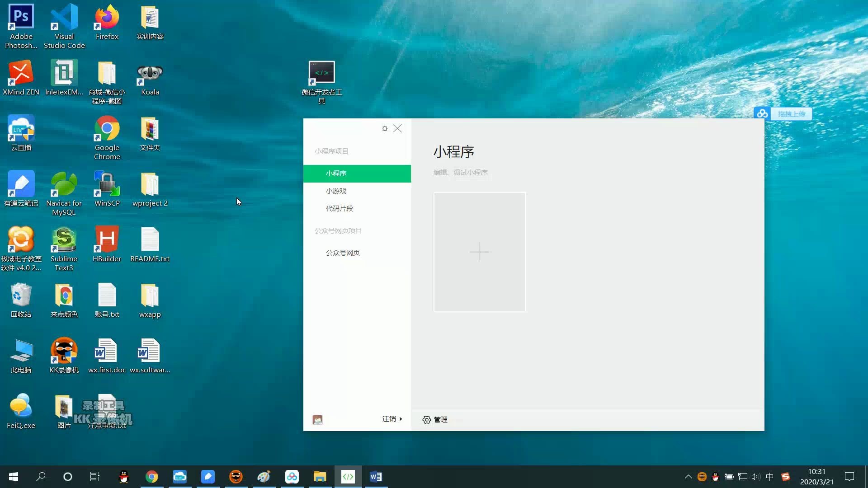Add a new mini program project card

479,252
